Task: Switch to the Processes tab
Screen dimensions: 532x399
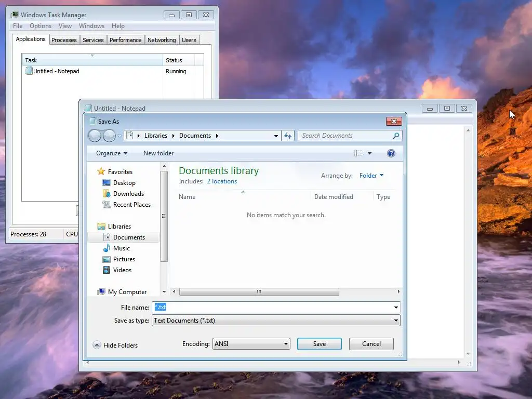Action: (64, 40)
